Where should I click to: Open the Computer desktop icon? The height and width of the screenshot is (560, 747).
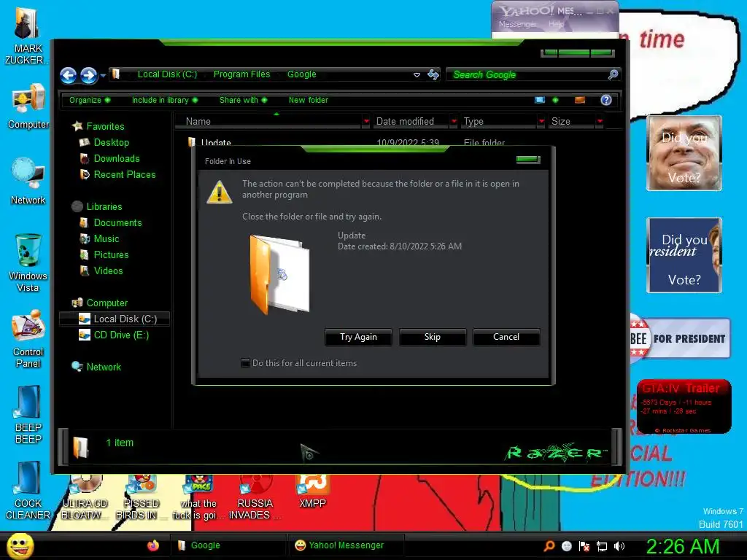pyautogui.click(x=28, y=106)
